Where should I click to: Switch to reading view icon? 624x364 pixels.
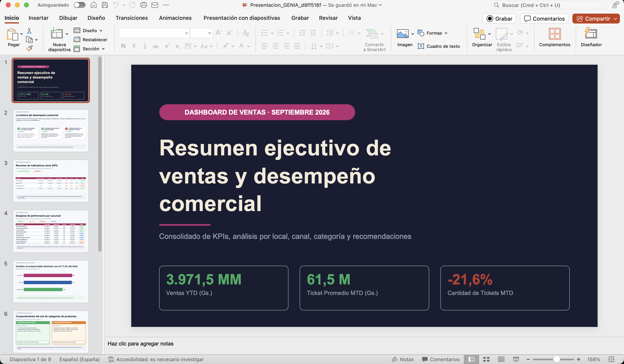(x=501, y=359)
